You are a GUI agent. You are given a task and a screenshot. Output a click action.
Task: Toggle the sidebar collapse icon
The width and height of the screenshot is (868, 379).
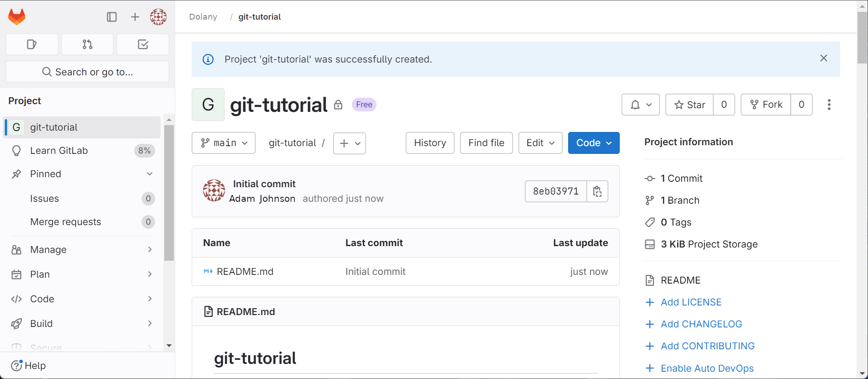pos(112,17)
